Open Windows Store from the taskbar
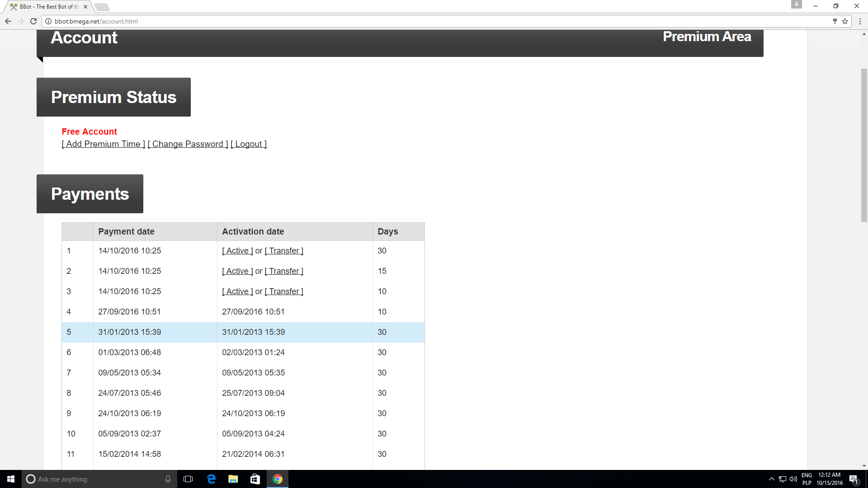 255,479
